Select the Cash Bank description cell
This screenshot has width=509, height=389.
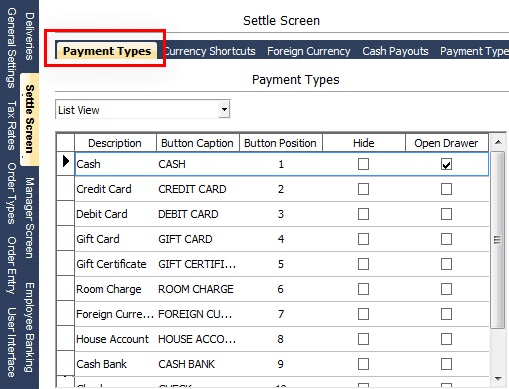tap(116, 364)
